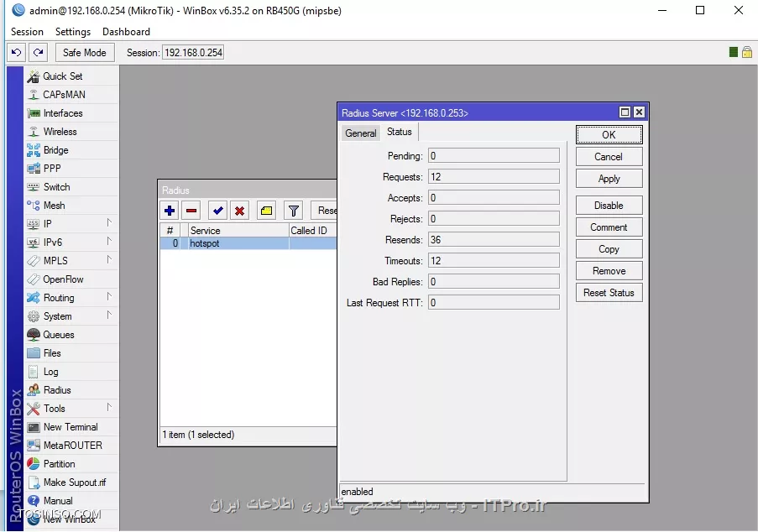Click Reset Status button
This screenshot has height=532, width=758.
click(609, 292)
